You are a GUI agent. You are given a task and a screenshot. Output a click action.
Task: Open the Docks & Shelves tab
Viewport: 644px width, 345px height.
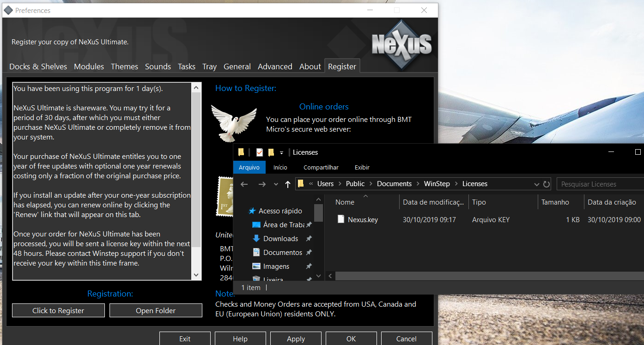38,67
